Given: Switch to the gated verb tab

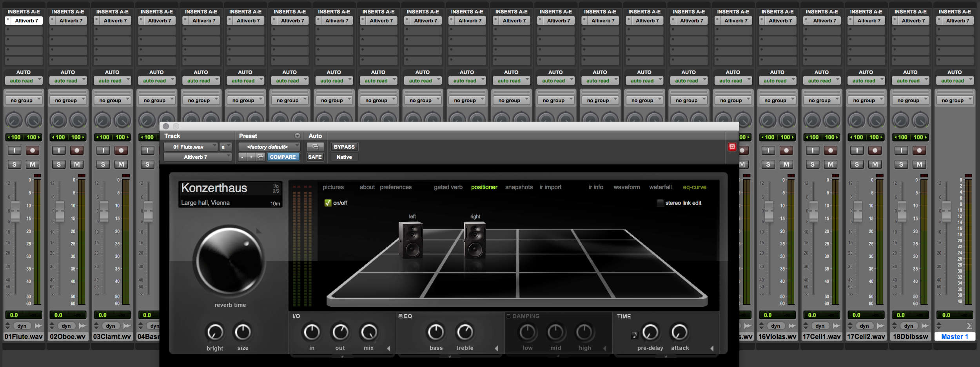Looking at the screenshot, I should [448, 187].
